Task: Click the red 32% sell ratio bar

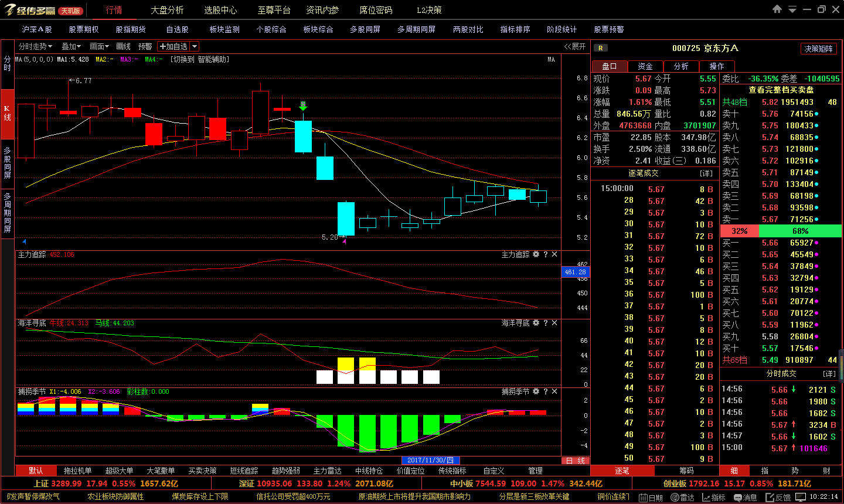Action: click(x=740, y=231)
